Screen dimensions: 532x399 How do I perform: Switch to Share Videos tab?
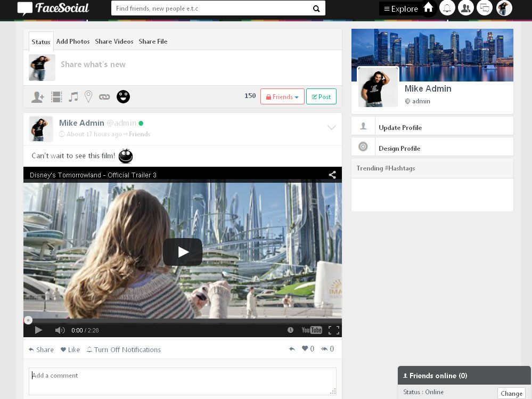[114, 42]
